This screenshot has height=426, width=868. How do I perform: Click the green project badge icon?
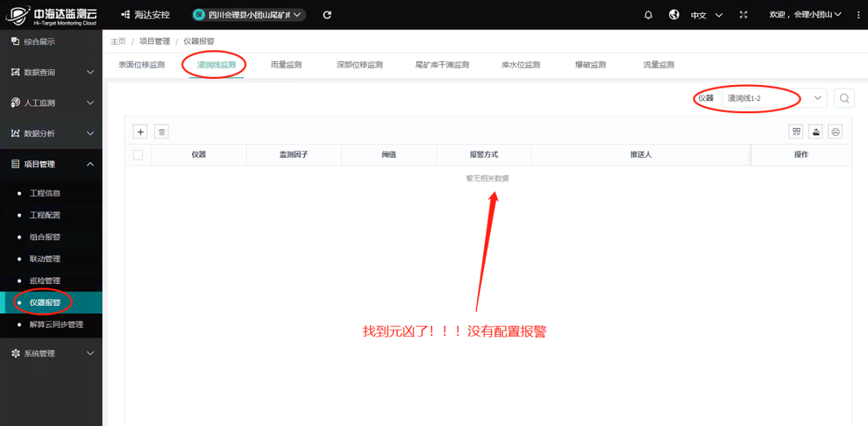(x=199, y=14)
